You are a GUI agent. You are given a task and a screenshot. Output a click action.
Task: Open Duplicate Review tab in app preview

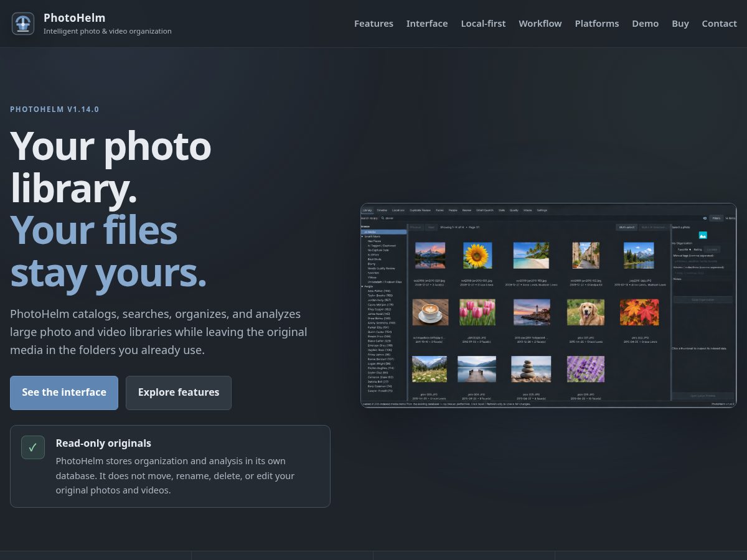(420, 210)
